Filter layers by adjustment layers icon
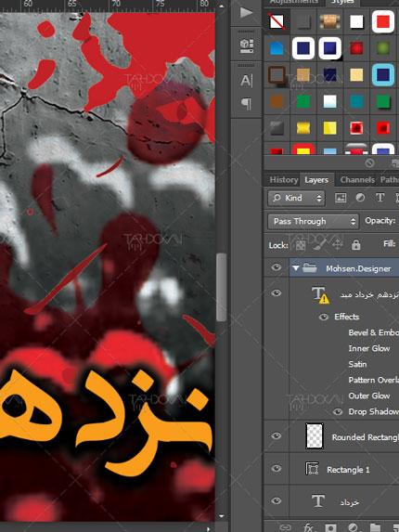The image size is (399, 532). [x=360, y=198]
